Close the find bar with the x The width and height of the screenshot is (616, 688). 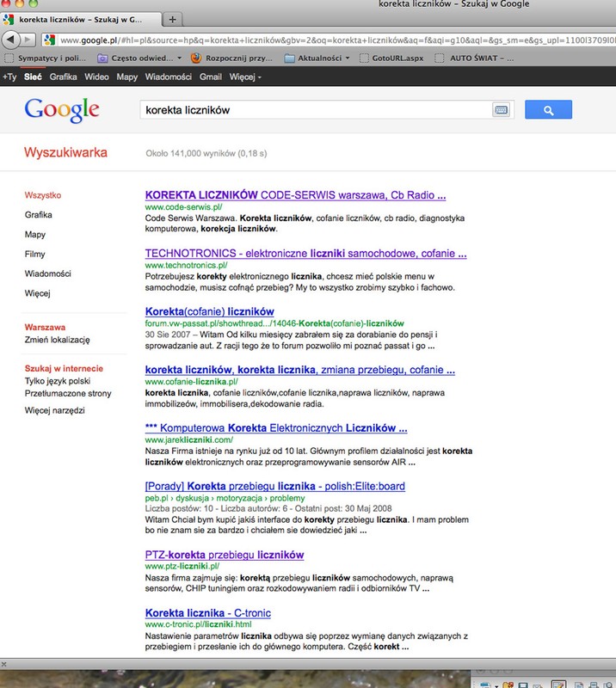(x=3, y=664)
